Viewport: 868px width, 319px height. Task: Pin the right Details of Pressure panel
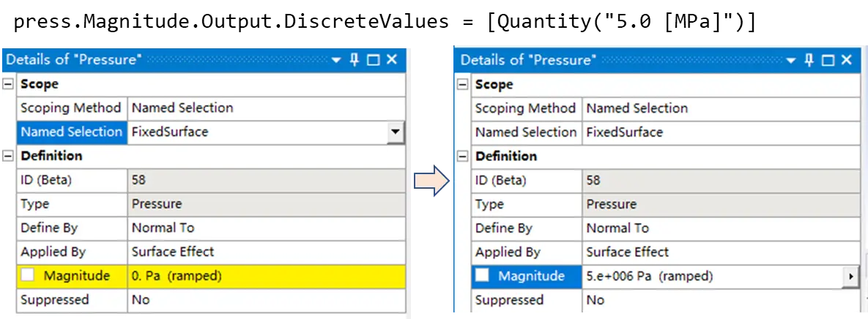click(x=809, y=60)
